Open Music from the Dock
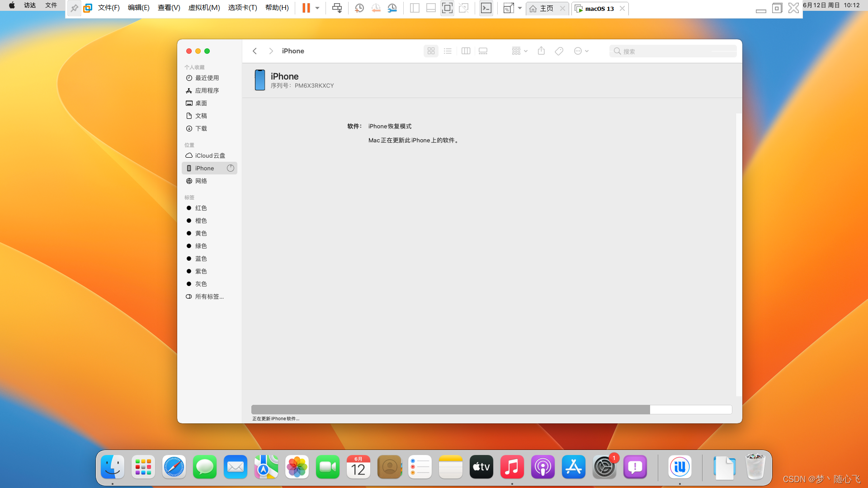This screenshot has height=488, width=868. (512, 467)
